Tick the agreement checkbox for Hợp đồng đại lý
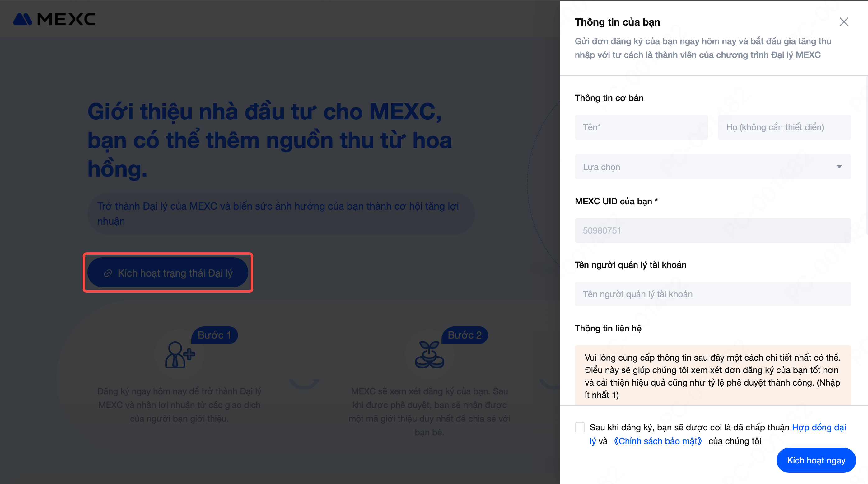The height and width of the screenshot is (484, 868). pos(580,427)
